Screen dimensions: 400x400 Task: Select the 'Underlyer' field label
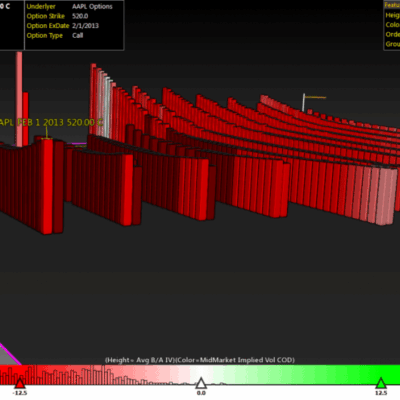click(41, 6)
